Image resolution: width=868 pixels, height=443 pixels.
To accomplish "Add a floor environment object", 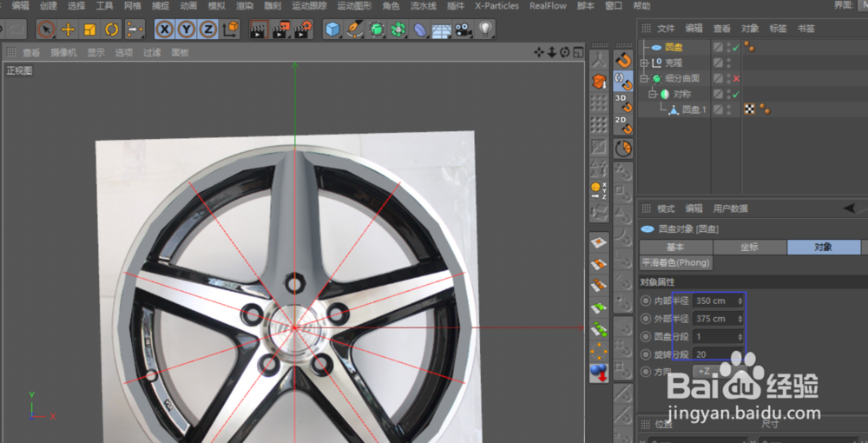I will click(441, 30).
